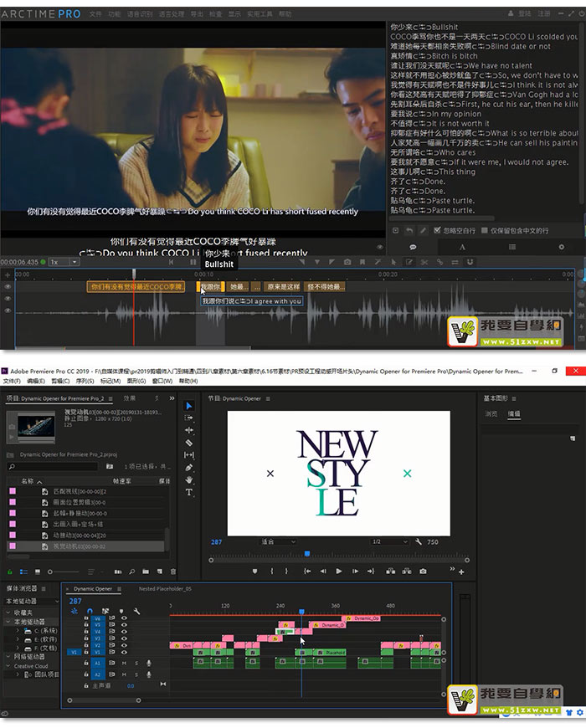Image resolution: width=586 pixels, height=728 pixels.
Task: Select the Ripple Edit tool
Action: coord(189,430)
